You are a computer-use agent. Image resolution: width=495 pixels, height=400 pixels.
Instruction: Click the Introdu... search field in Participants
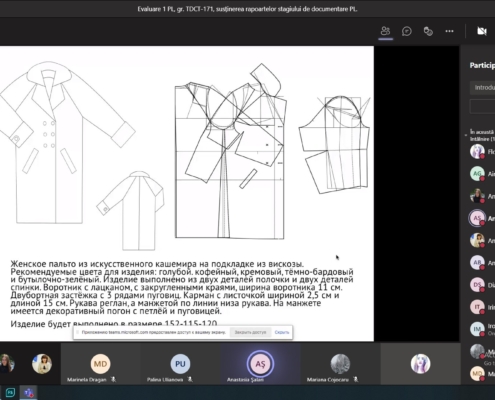pos(482,88)
